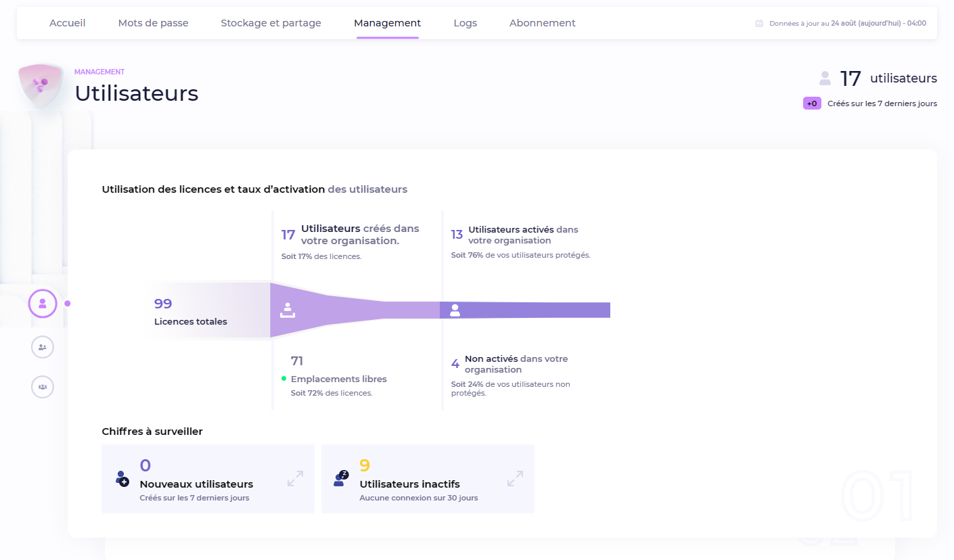954x560 pixels.
Task: Go to Stockage et partage tab
Action: point(271,23)
